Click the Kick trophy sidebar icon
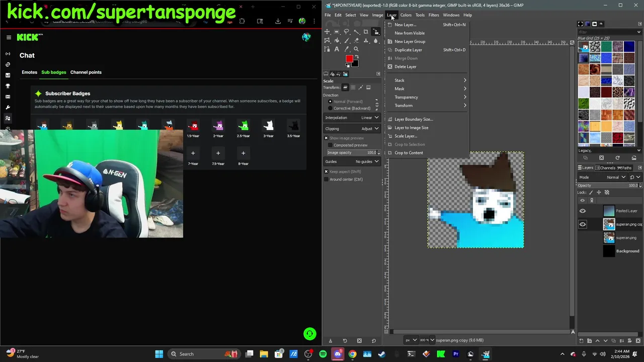Viewport: 644px width, 362px height. (x=8, y=86)
